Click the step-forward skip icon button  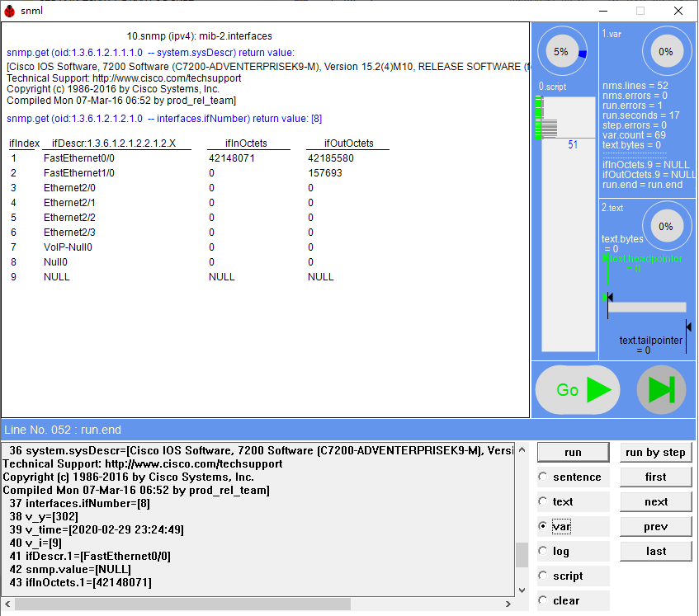(661, 390)
